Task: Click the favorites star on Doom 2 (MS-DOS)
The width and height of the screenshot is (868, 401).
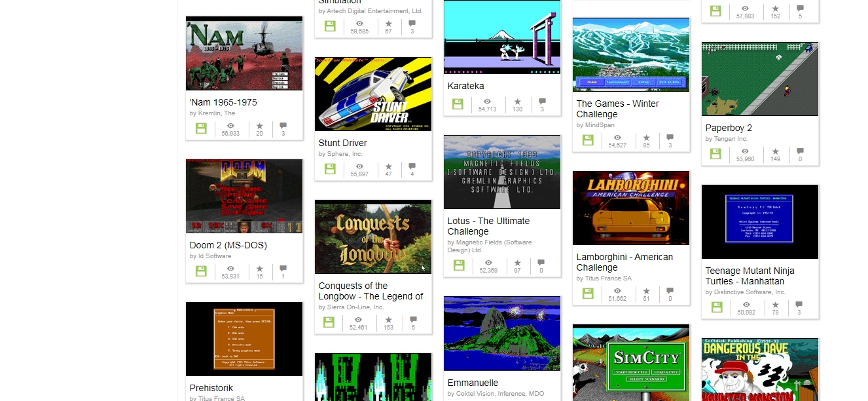Action: click(x=259, y=268)
